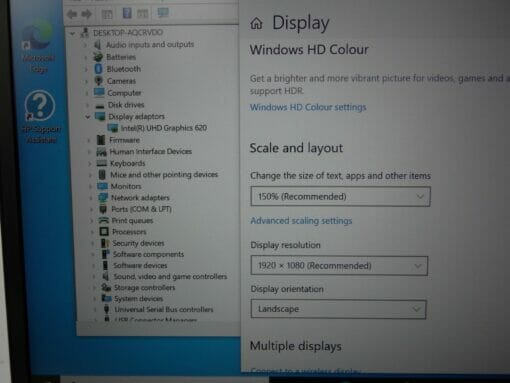
Task: Click the Storage controllers label
Action: (x=144, y=288)
